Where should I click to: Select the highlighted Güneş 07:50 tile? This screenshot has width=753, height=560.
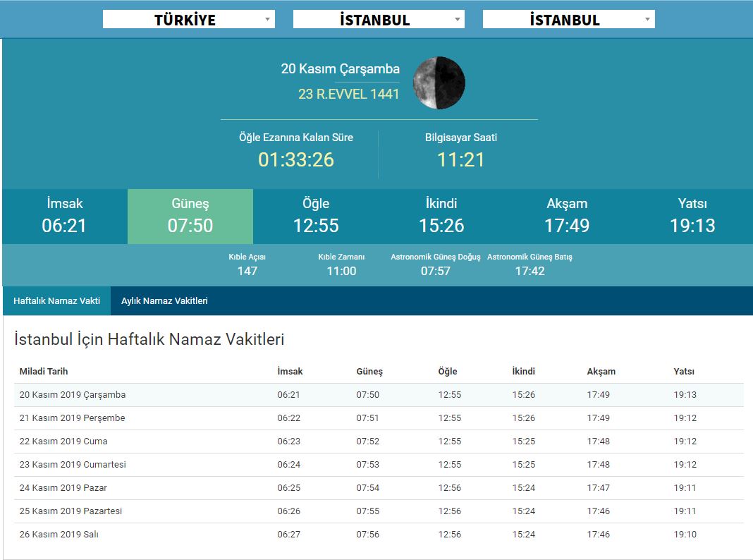point(190,216)
